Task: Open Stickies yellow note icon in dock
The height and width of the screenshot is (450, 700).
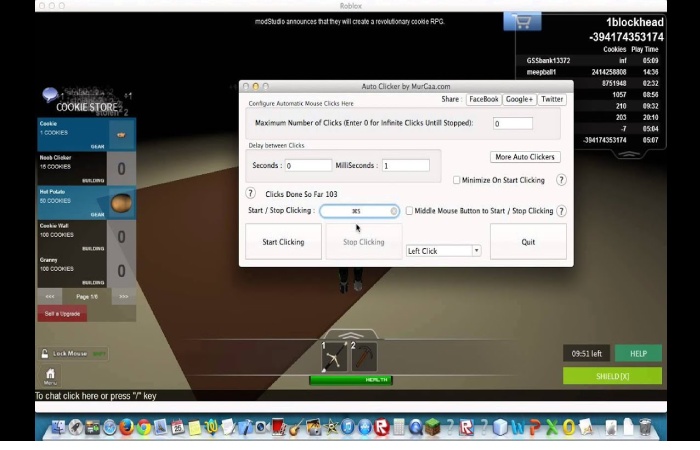Action: click(x=195, y=428)
